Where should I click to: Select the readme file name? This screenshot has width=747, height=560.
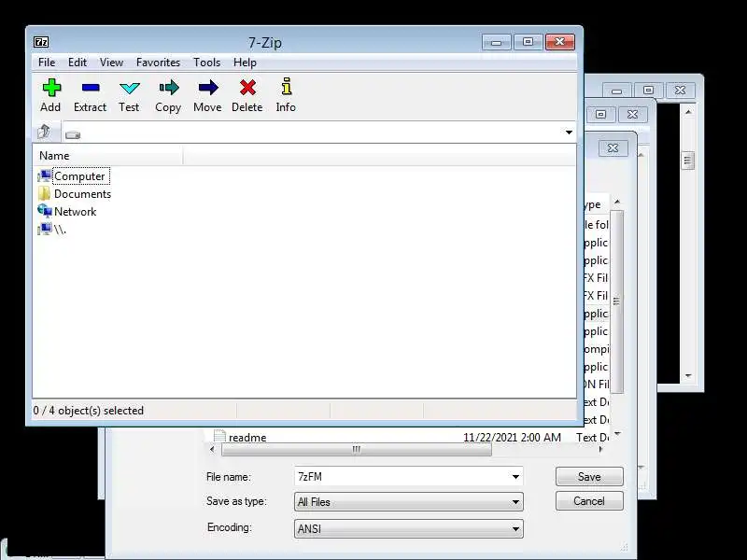coord(247,437)
